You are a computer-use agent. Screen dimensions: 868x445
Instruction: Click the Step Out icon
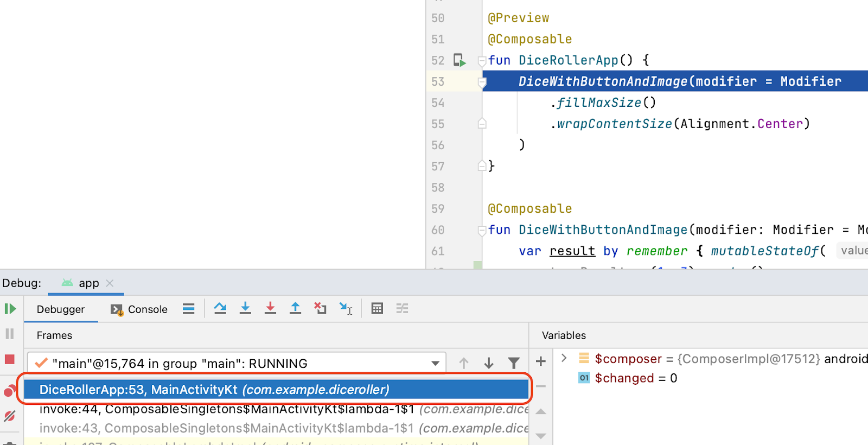click(x=295, y=308)
